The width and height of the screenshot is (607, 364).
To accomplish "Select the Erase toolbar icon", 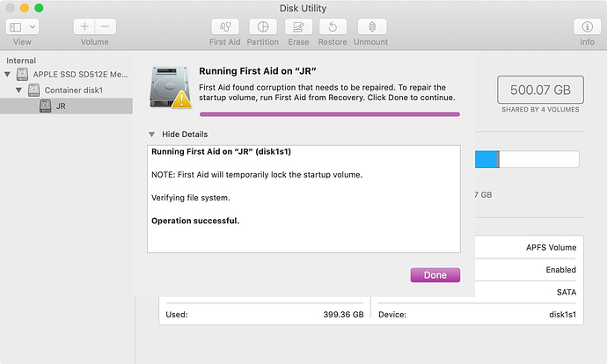I will pos(298,26).
